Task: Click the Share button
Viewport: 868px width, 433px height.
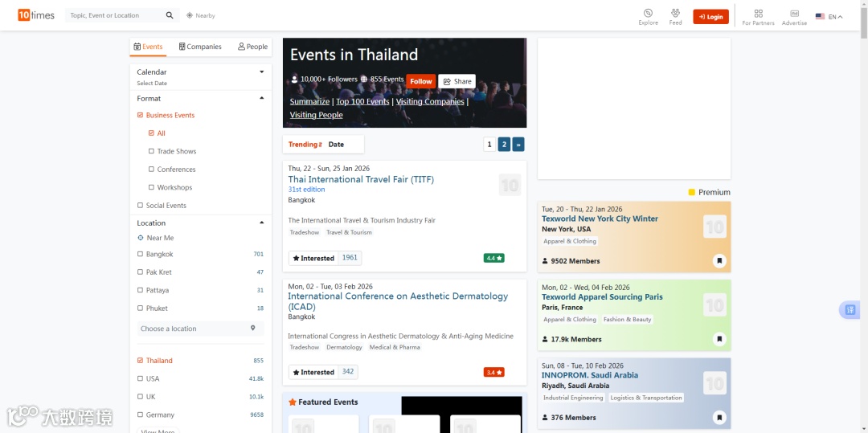Action: (x=457, y=81)
